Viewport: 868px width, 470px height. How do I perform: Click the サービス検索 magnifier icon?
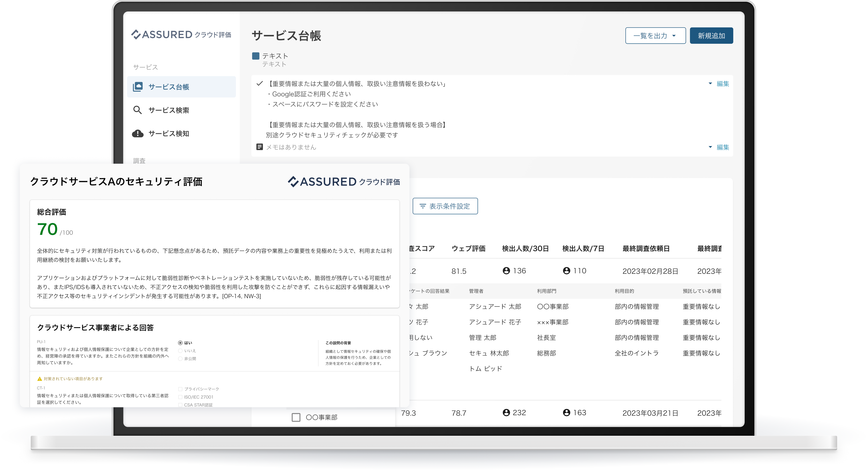[137, 110]
